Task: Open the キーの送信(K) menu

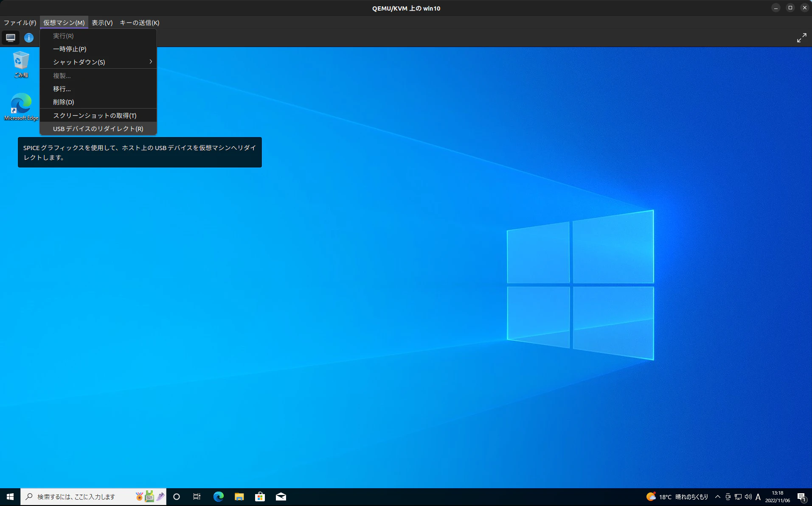Action: click(x=139, y=22)
